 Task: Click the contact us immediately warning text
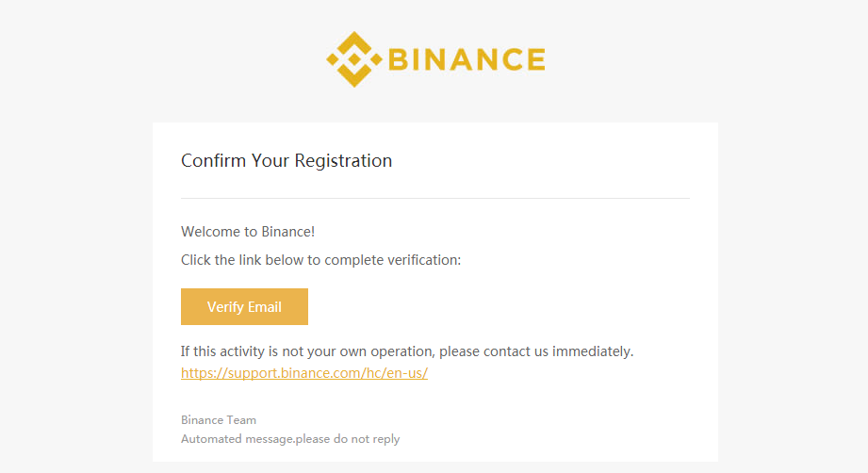[x=407, y=351]
